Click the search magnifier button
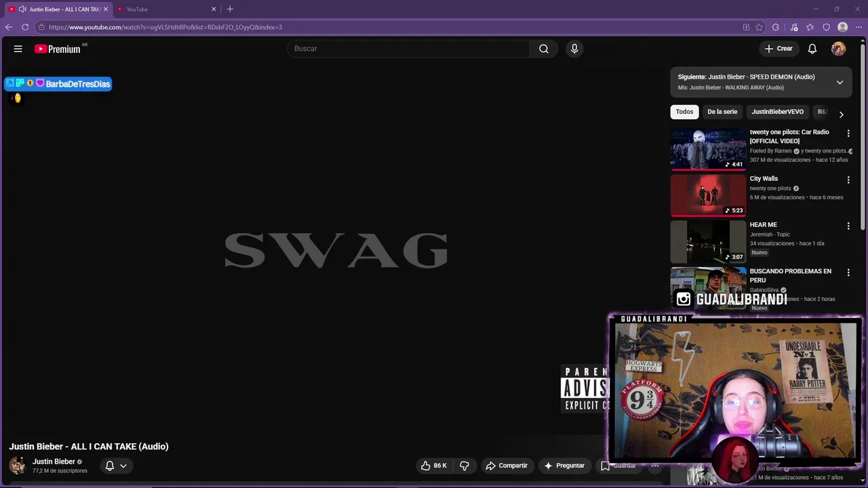Viewport: 868px width, 488px height. [x=544, y=49]
